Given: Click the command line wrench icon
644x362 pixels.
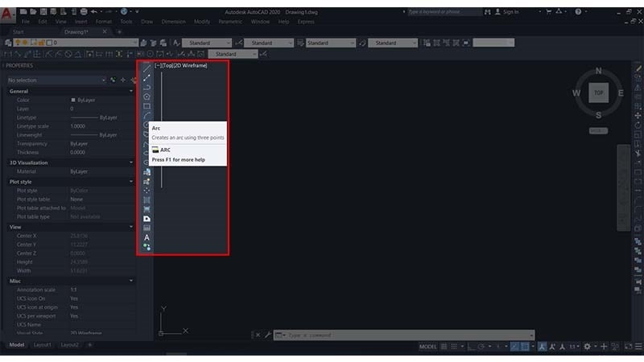Looking at the screenshot, I should pos(268,335).
